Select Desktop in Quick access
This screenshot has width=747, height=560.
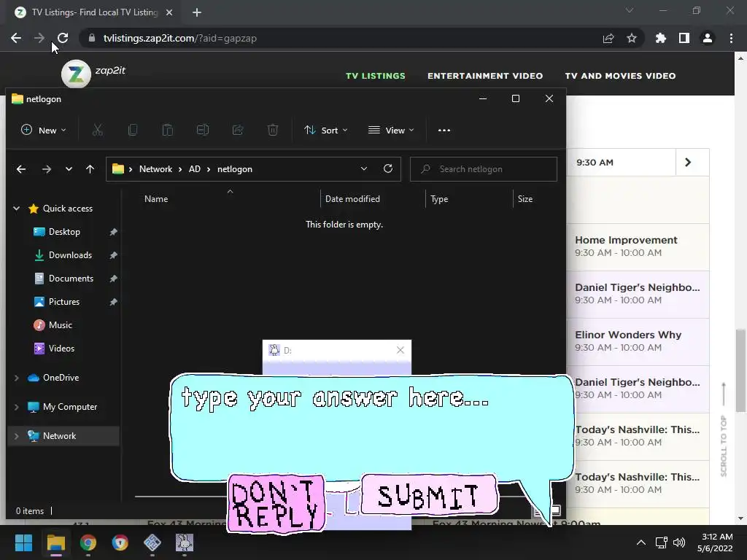63,232
